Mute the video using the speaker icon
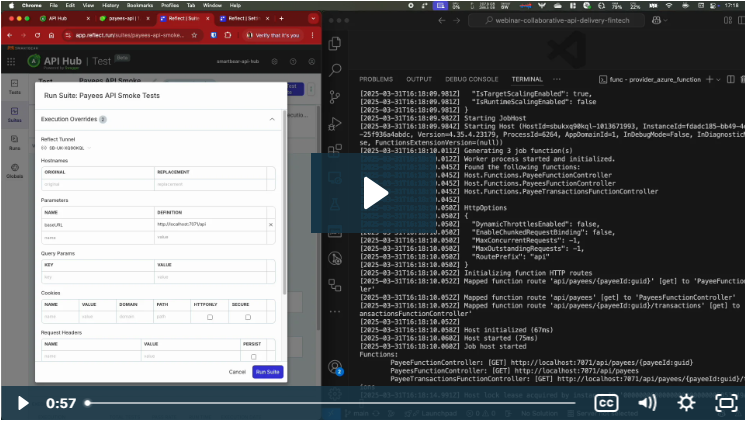This screenshot has width=745, height=422. point(646,403)
